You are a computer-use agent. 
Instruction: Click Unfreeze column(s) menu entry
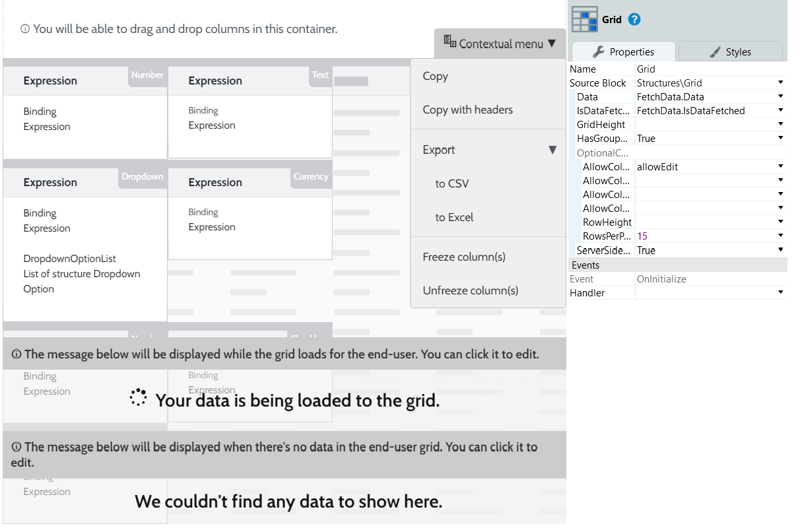click(470, 290)
